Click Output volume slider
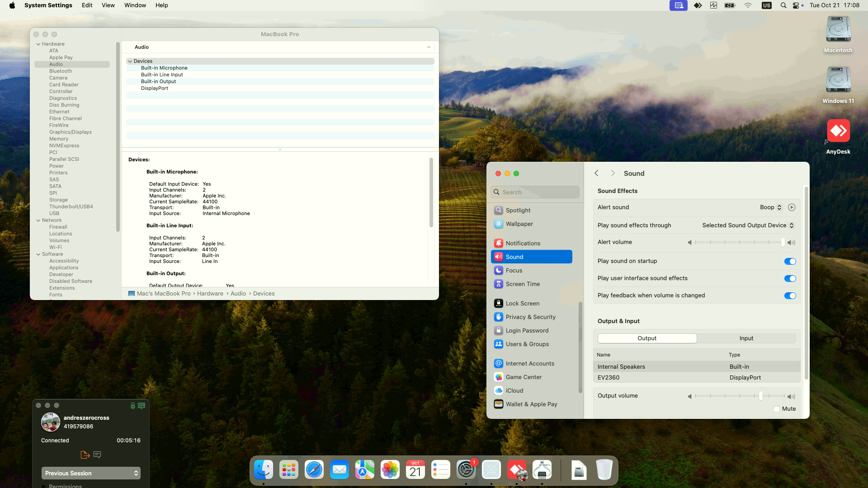868x488 pixels. tap(740, 396)
